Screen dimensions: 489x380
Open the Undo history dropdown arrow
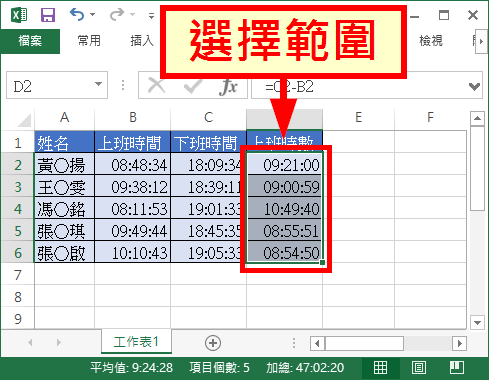[93, 15]
